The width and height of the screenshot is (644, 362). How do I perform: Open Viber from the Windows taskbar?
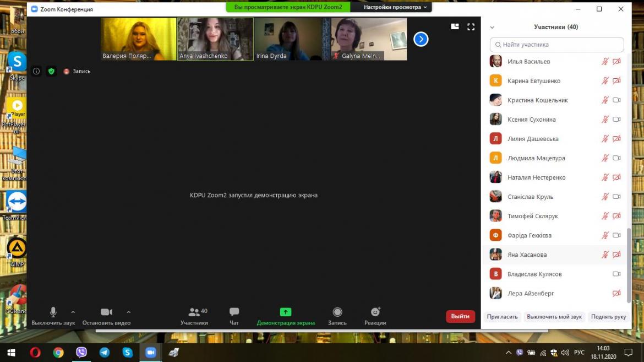pos(81,353)
